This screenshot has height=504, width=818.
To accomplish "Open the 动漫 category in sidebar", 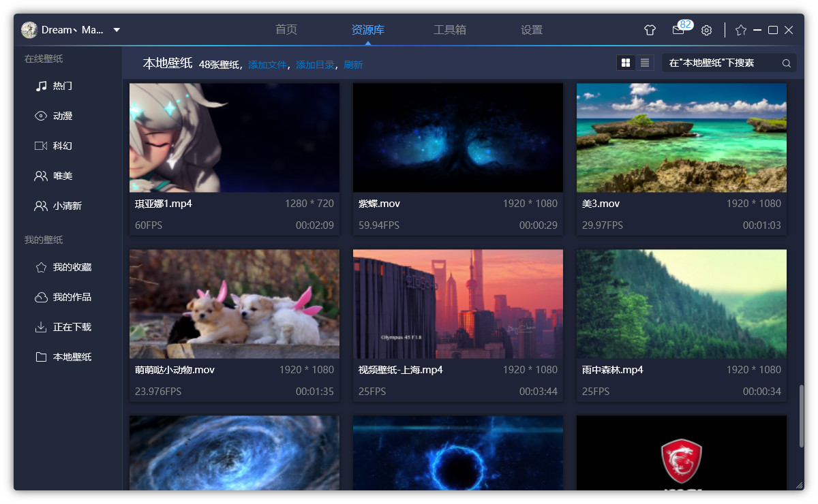I will coord(63,116).
